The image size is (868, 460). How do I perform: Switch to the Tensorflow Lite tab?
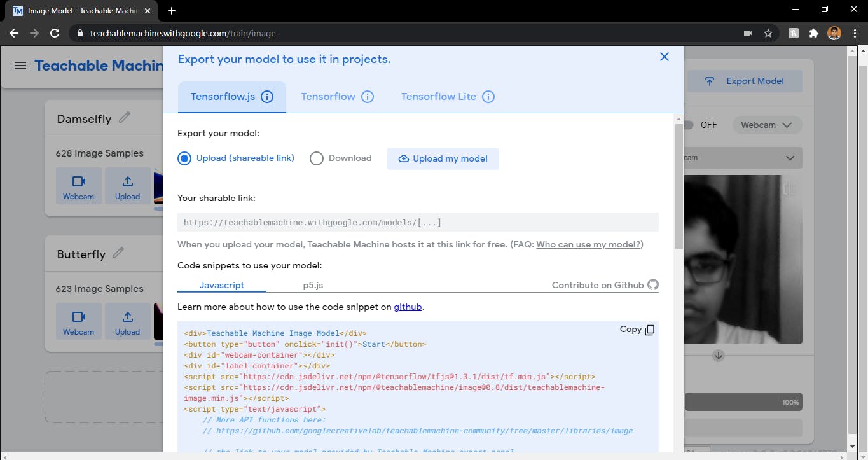tap(448, 97)
